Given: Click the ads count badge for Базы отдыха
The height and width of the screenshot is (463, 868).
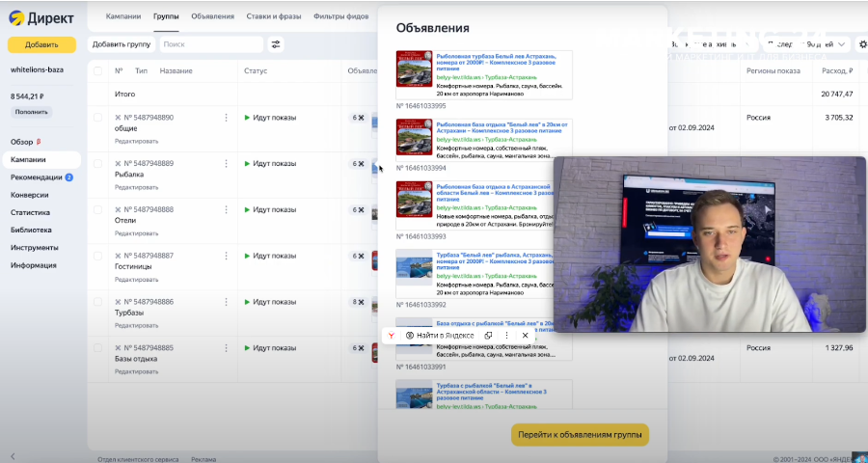Looking at the screenshot, I should point(358,348).
